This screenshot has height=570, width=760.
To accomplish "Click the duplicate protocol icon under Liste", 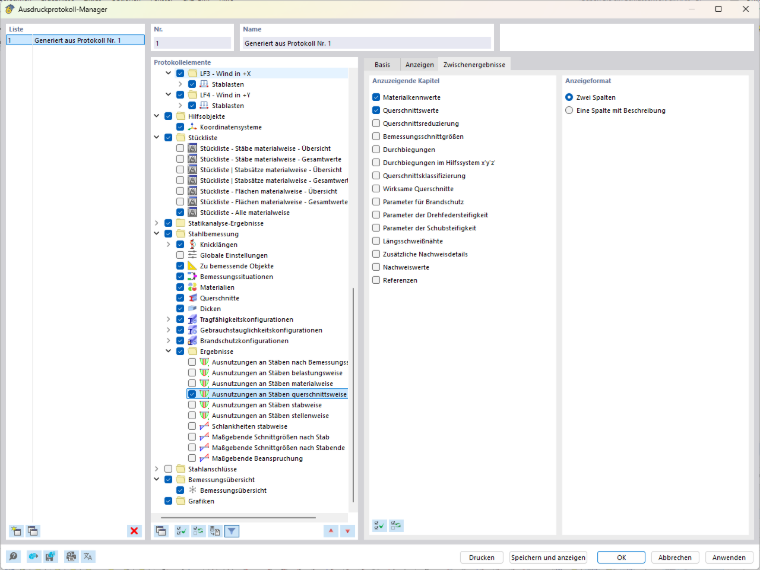I will (x=33, y=531).
